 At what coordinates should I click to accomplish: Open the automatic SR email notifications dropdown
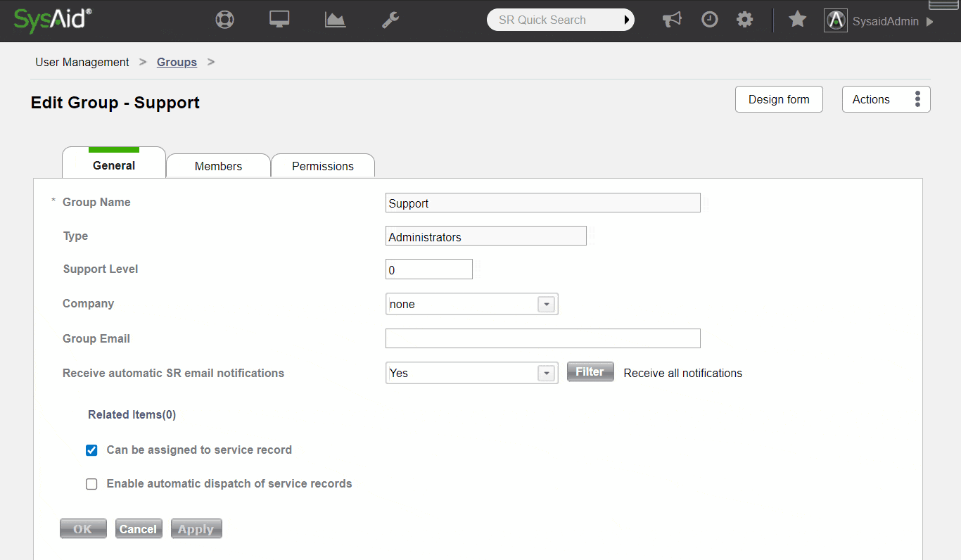pyautogui.click(x=472, y=373)
